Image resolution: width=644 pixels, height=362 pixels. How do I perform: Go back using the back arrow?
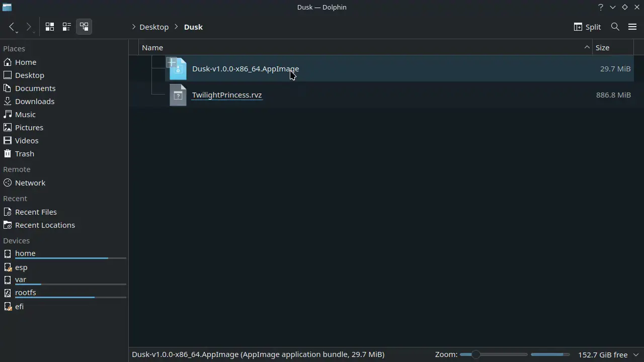[12, 27]
